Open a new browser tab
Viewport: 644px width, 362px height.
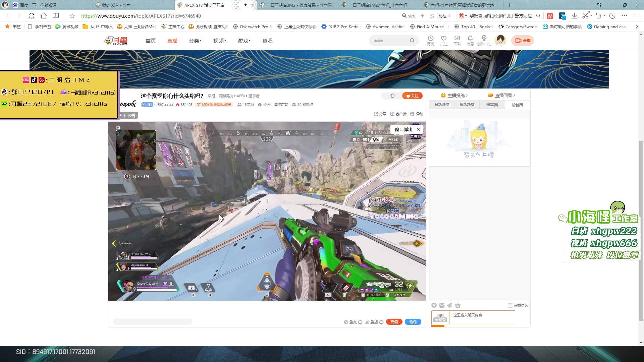(509, 5)
